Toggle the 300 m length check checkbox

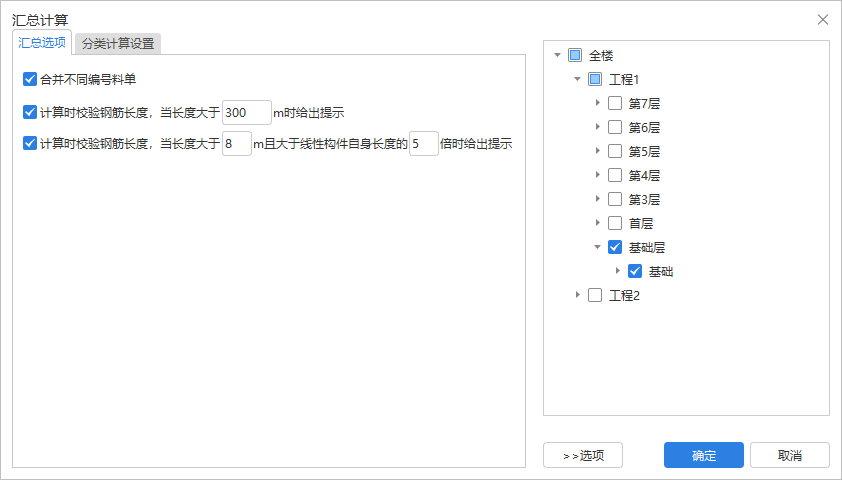click(x=30, y=112)
